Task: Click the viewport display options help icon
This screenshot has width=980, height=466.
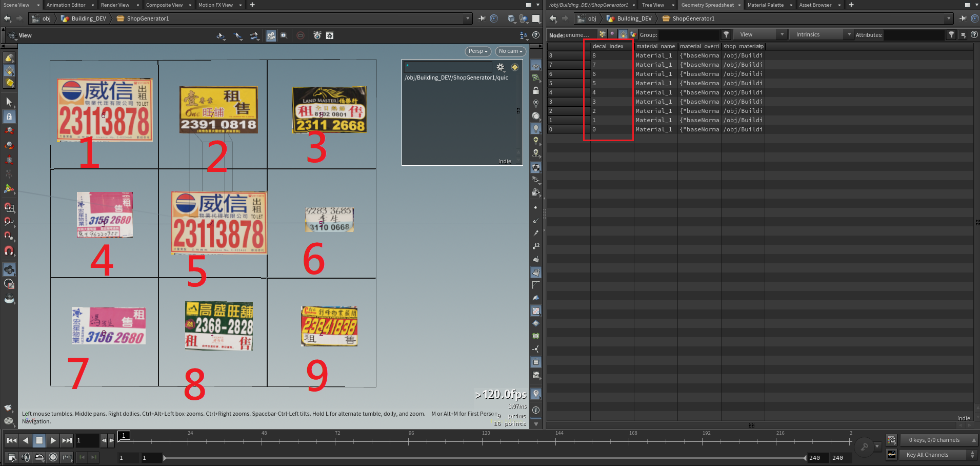Action: [536, 35]
